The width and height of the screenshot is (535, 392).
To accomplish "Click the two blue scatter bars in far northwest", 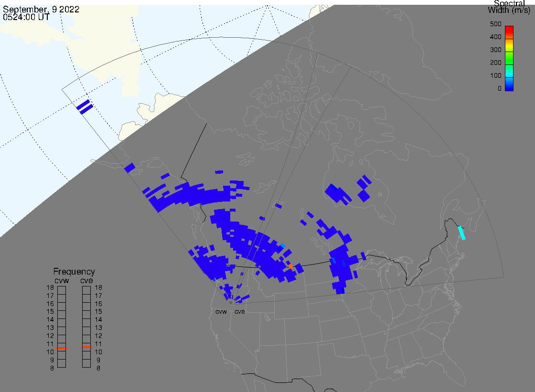I will pyautogui.click(x=85, y=107).
